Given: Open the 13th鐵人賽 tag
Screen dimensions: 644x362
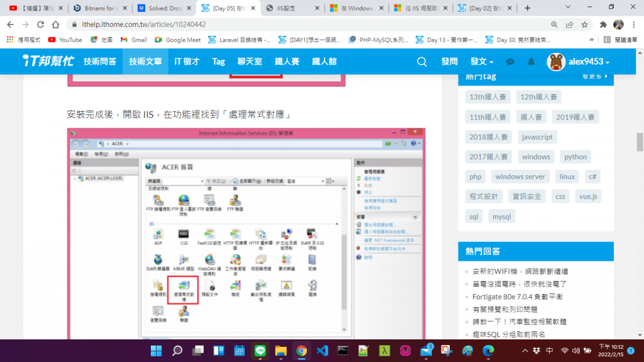Looking at the screenshot, I should 488,97.
